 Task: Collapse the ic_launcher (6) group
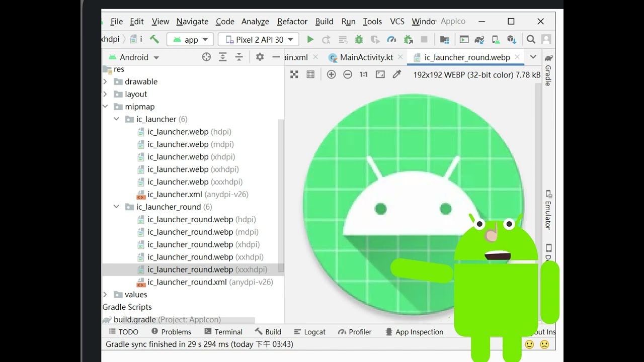point(116,119)
